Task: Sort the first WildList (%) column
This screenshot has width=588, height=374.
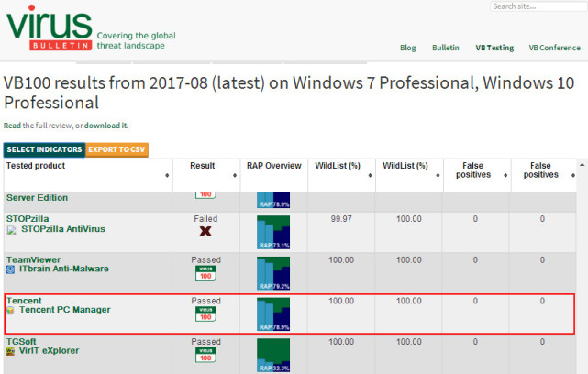Action: 370,175
